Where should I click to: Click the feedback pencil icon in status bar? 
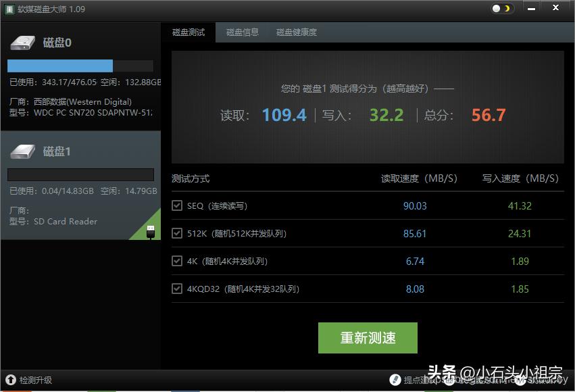[395, 380]
